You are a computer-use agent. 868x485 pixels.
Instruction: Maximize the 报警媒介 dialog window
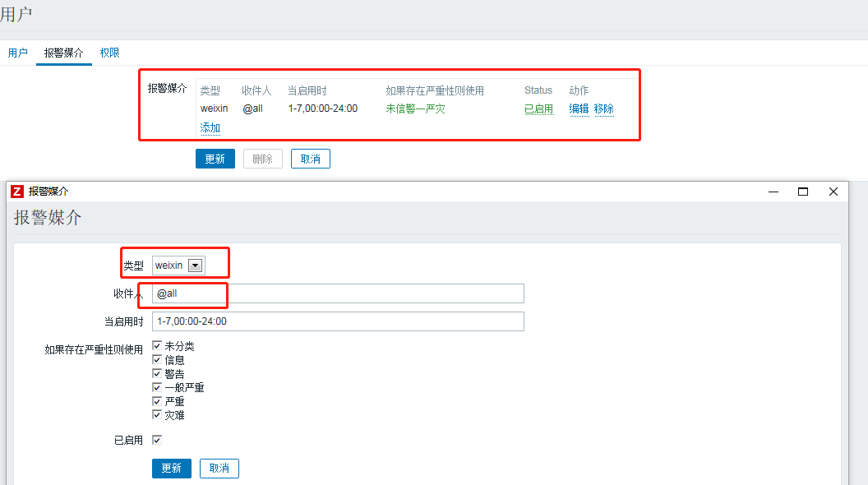pyautogui.click(x=803, y=192)
